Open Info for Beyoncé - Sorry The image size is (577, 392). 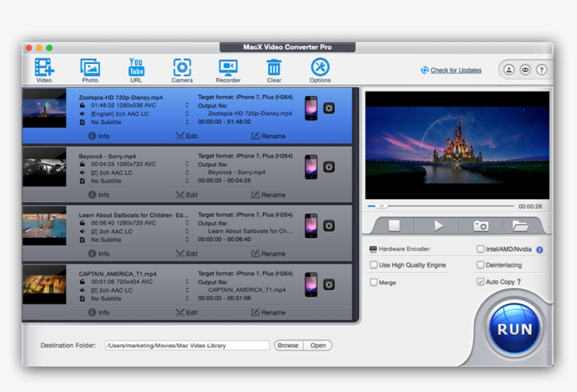pos(99,195)
